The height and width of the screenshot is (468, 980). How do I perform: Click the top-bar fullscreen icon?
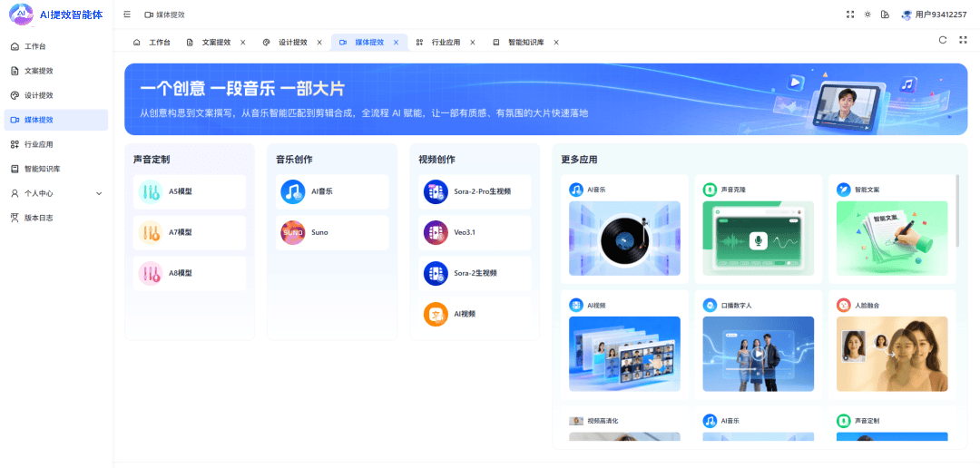850,15
